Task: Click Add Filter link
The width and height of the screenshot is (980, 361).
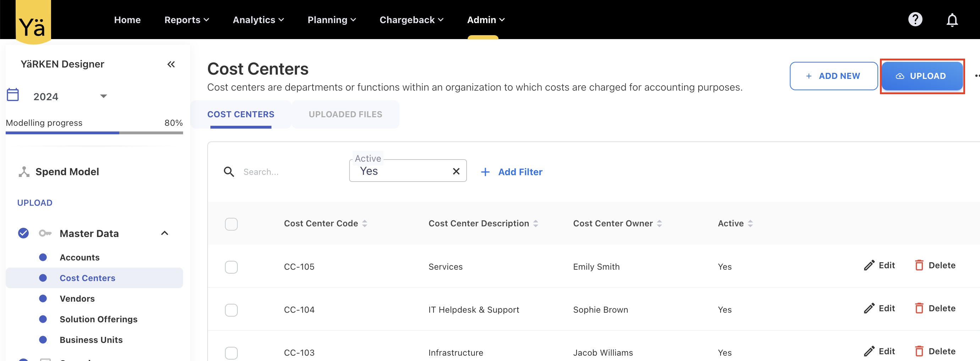Action: (x=512, y=172)
